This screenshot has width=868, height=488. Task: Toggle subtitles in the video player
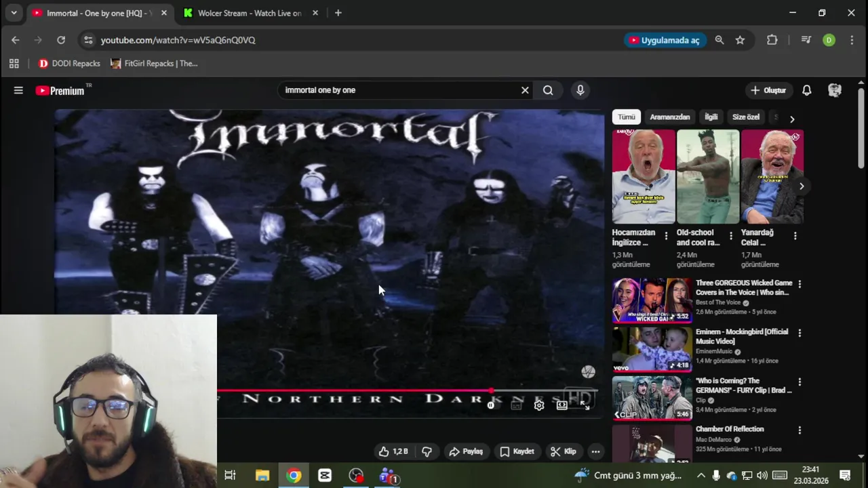(x=516, y=405)
